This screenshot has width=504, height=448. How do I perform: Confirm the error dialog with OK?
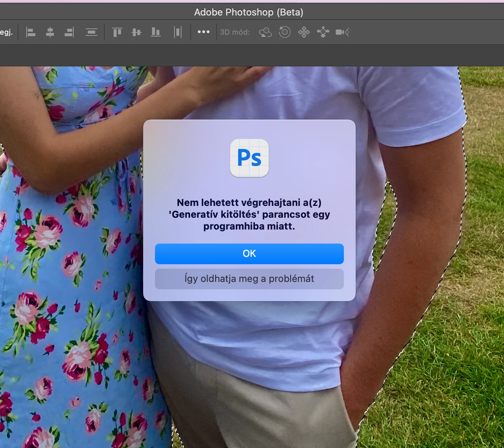[249, 254]
